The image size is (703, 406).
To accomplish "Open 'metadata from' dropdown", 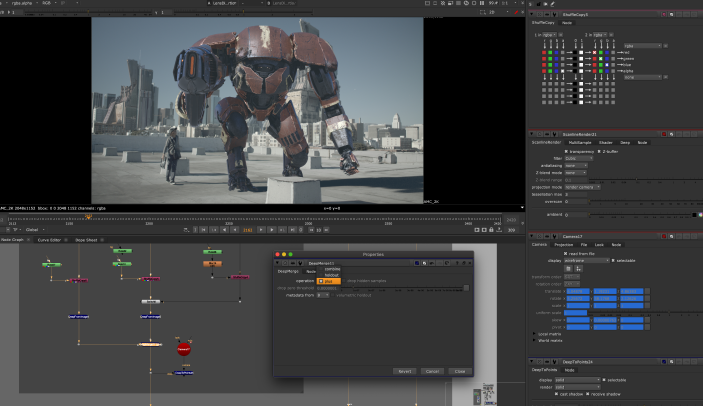I will [323, 295].
